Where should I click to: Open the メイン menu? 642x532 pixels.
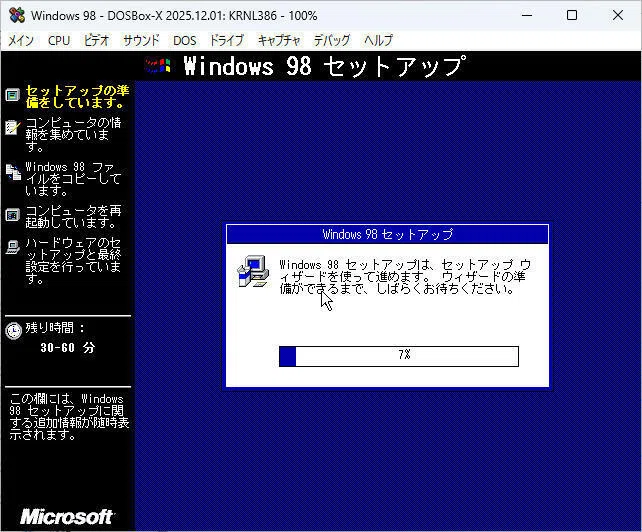[21, 40]
